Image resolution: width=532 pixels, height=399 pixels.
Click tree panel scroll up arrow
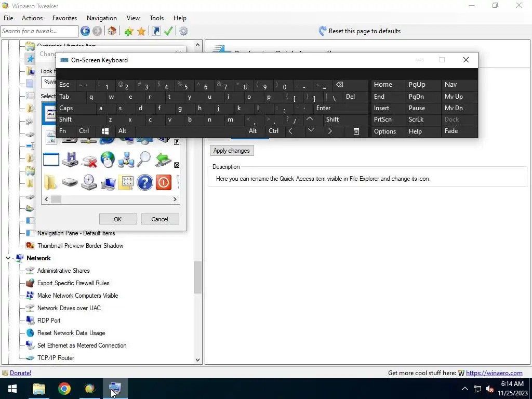[198, 45]
